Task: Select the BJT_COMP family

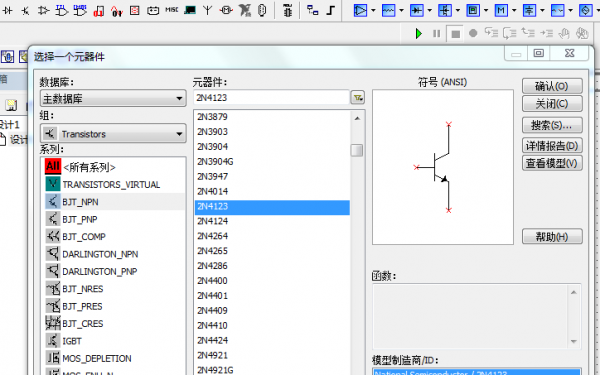Action: point(114,236)
